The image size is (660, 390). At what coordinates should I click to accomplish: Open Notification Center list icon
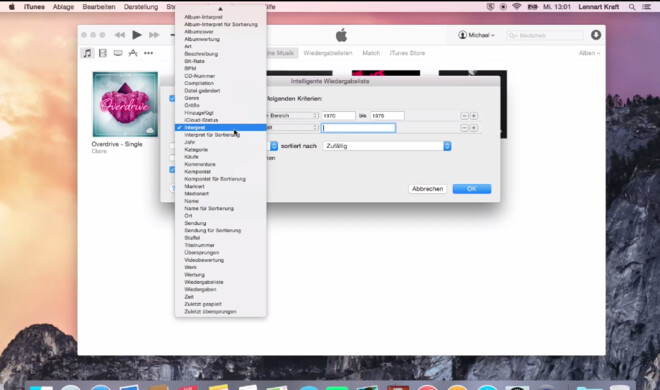coord(647,7)
